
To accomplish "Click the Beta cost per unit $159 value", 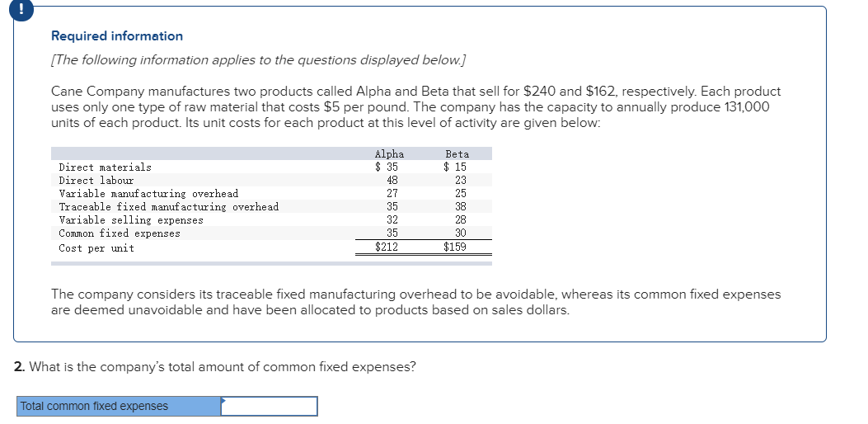I will coord(455,247).
